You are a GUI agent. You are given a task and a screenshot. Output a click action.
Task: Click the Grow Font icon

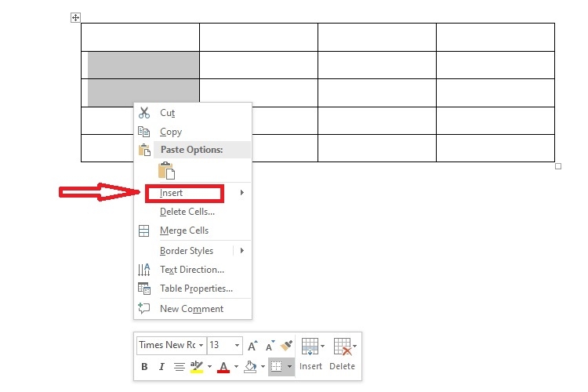[252, 346]
